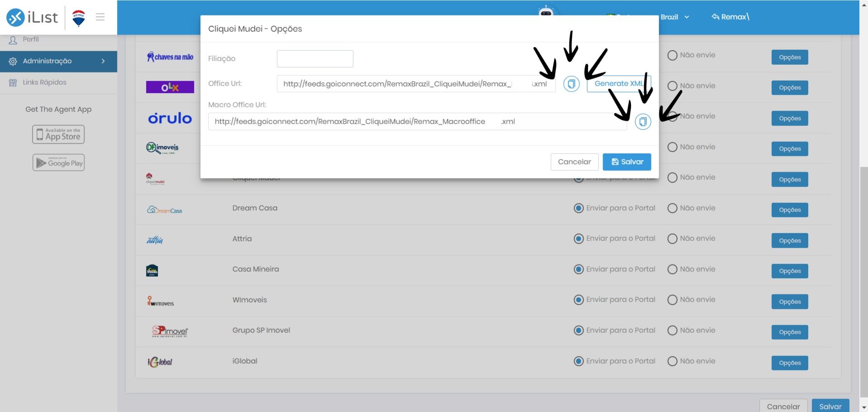Cancel the Cliquei Mudei options dialog
The height and width of the screenshot is (412, 868).
click(574, 162)
